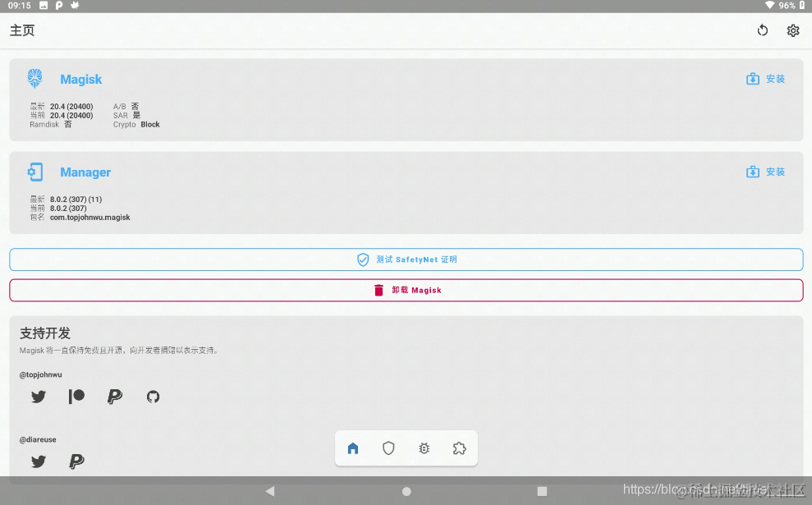
Task: Tap the Android back navigation button
Action: tap(270, 491)
